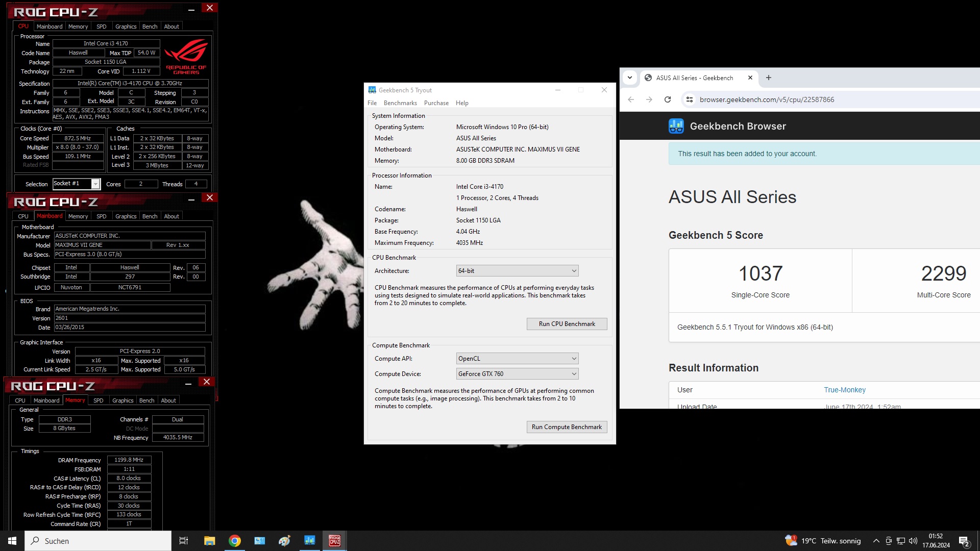The height and width of the screenshot is (551, 980).
Task: Open Chrome tab search dropdown
Action: tap(630, 78)
